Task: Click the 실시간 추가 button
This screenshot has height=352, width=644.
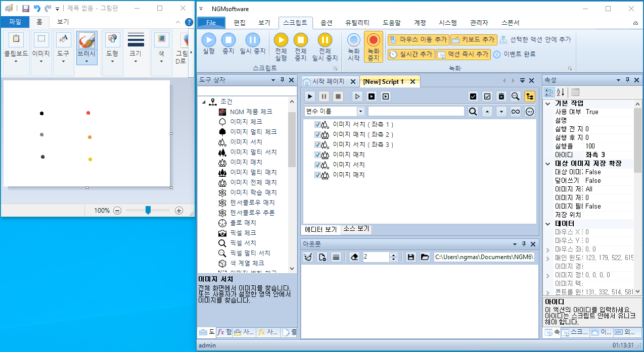Action: click(x=411, y=54)
